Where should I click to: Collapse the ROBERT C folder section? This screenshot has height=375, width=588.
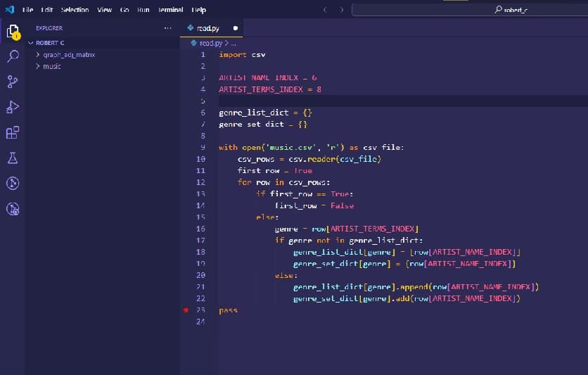pos(31,43)
